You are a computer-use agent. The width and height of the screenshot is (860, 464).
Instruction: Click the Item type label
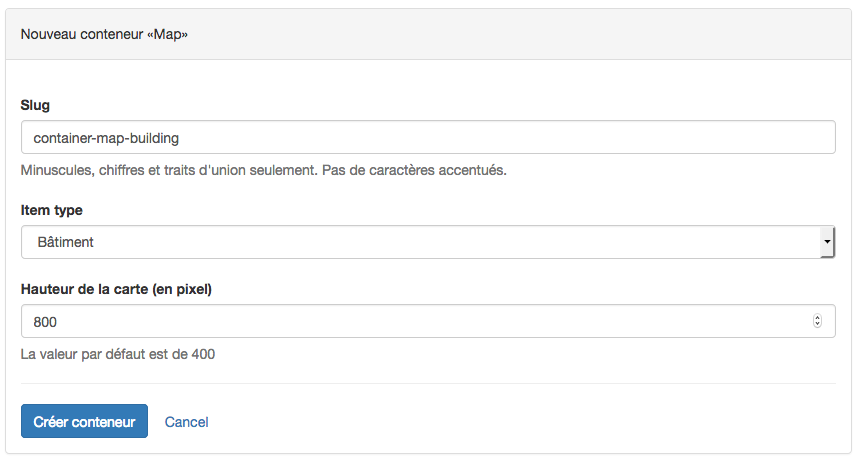52,210
